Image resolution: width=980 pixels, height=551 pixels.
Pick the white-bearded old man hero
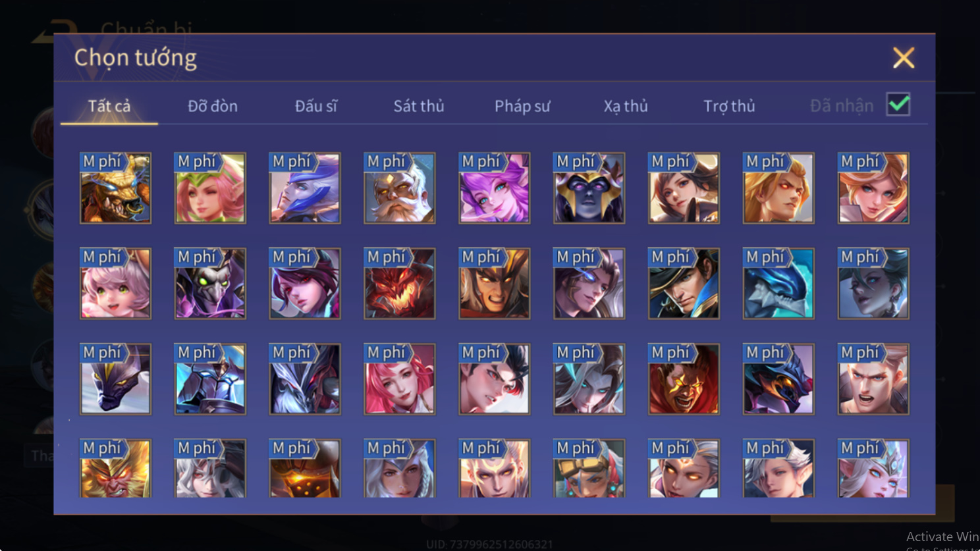[400, 188]
